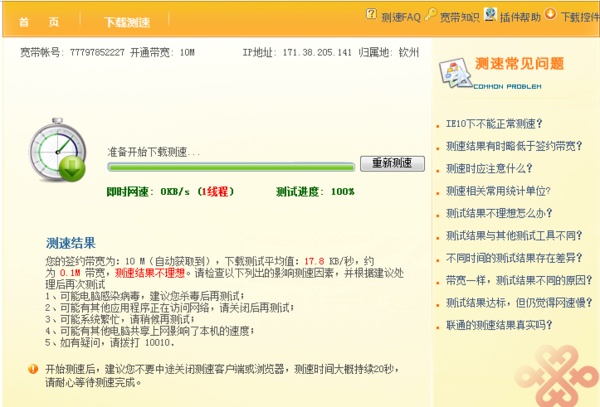Open FAQ: 联通的测速结果真实吗?
Viewport: 600px width, 407px height.
pyautogui.click(x=499, y=325)
